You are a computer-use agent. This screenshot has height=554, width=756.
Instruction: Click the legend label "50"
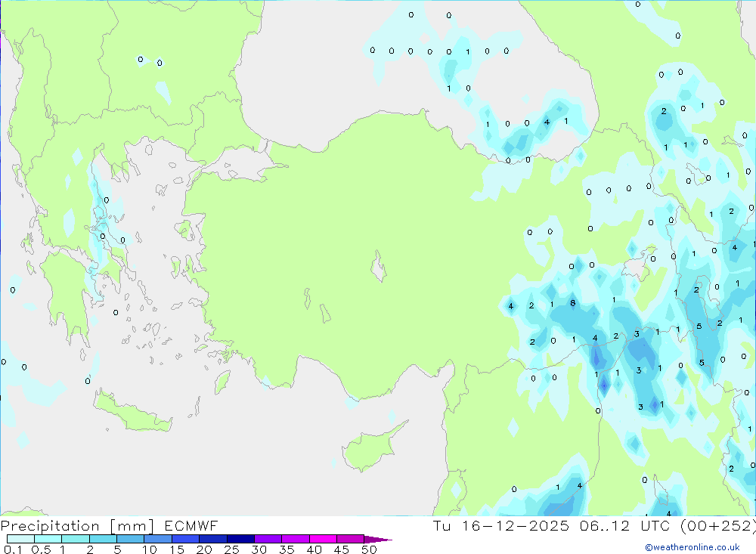(x=370, y=549)
